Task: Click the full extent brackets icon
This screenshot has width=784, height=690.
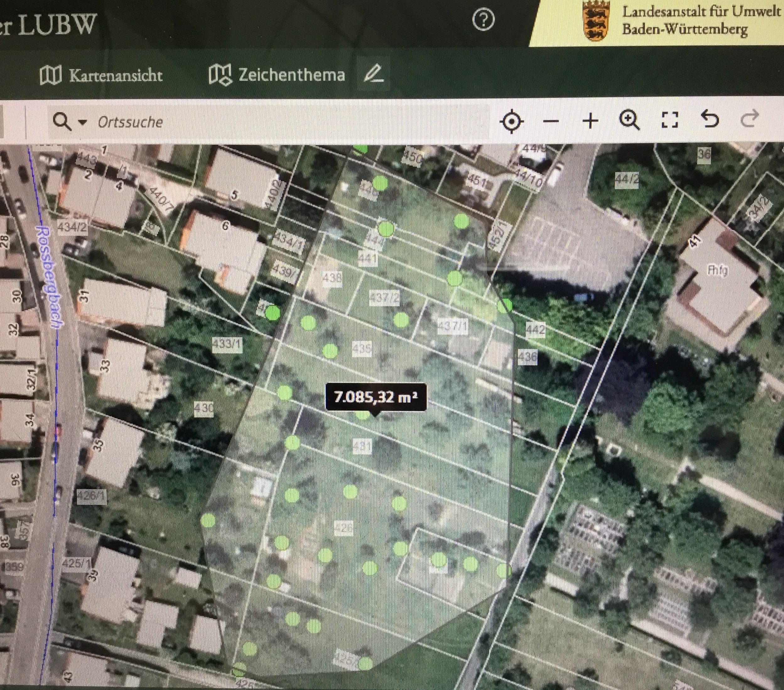Action: [670, 120]
